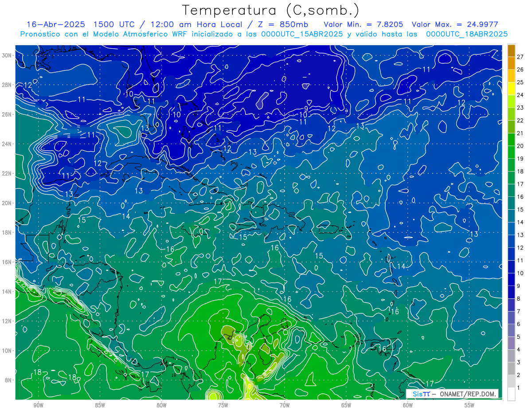The image size is (532, 411).
Task: Select the 70W longitude axis label
Action: 285,406
